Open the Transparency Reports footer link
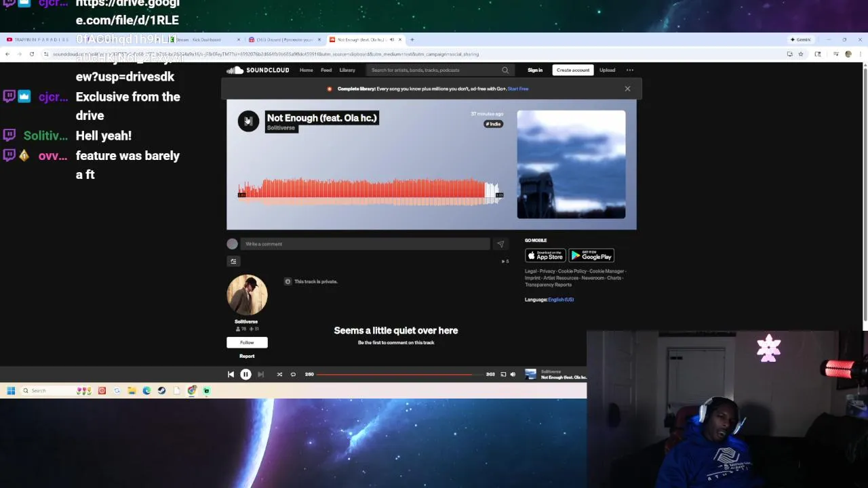The image size is (868, 488). point(548,285)
